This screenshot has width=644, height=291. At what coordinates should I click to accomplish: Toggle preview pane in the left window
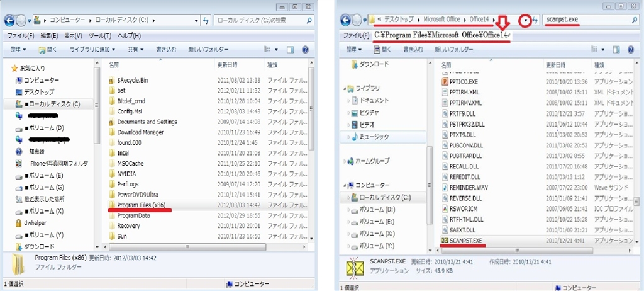pos(291,49)
